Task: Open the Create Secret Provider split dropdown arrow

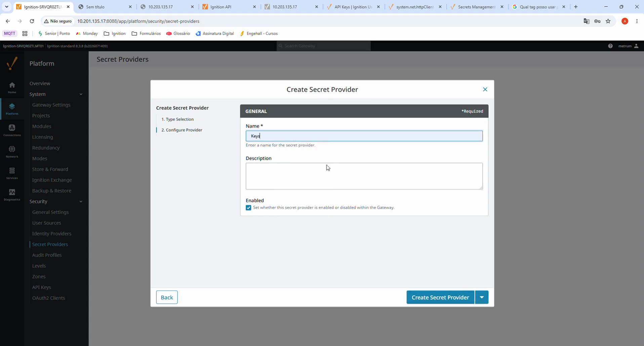Action: pos(482,297)
